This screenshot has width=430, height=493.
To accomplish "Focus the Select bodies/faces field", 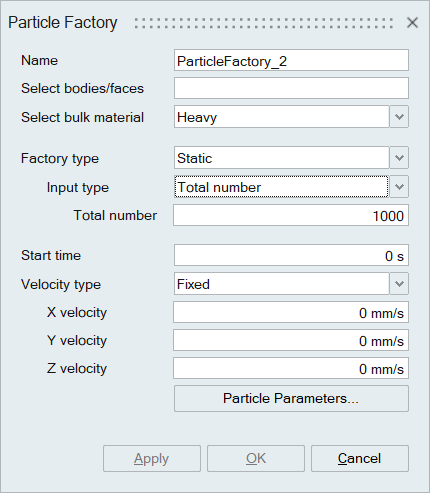I will pyautogui.click(x=291, y=88).
